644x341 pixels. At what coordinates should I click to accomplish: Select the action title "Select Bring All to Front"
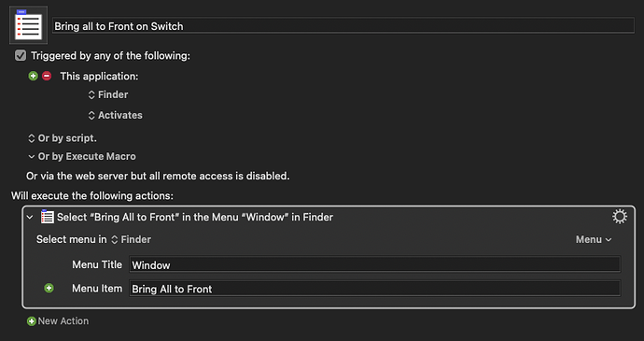(195, 217)
